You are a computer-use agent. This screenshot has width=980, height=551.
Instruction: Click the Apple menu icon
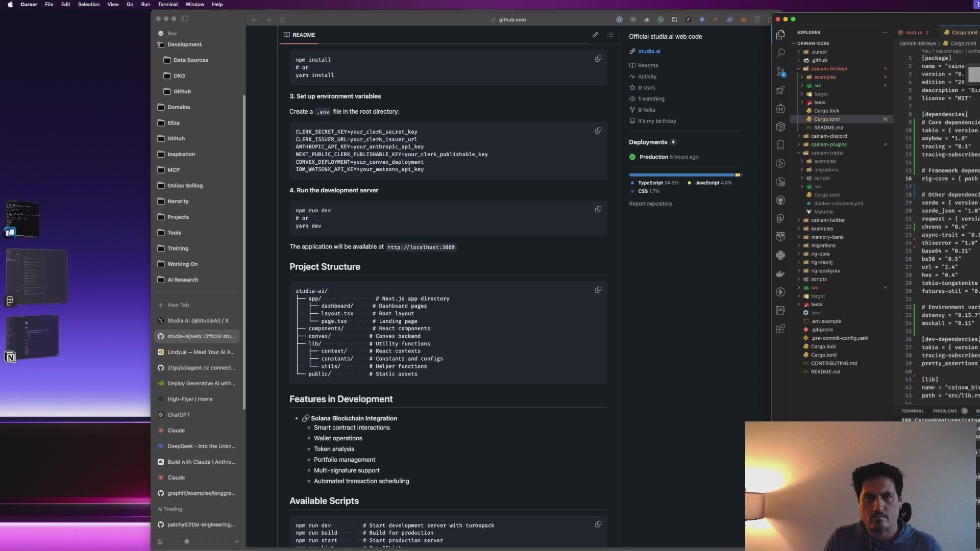10,4
